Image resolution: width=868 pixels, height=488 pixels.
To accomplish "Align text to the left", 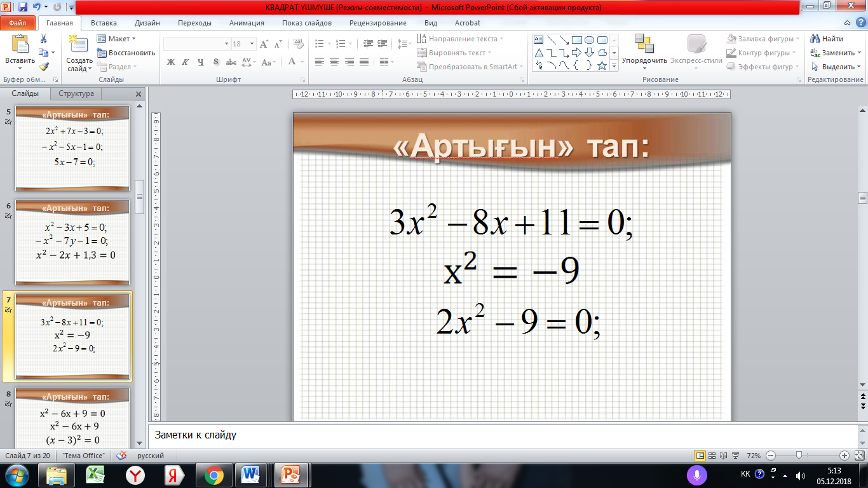I will 319,62.
